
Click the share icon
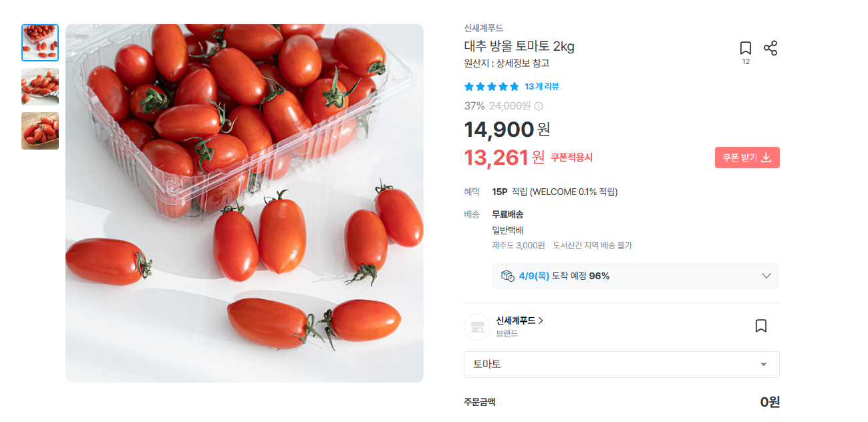(x=770, y=48)
